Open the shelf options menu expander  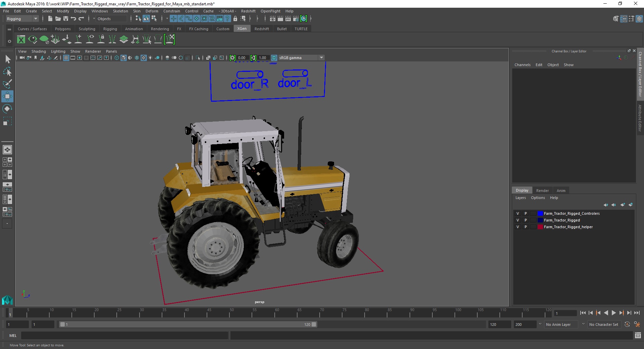click(9, 42)
